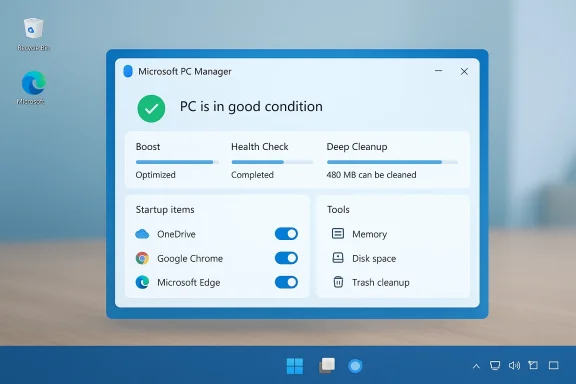Click the rectangle icon at the tray's end

click(554, 365)
